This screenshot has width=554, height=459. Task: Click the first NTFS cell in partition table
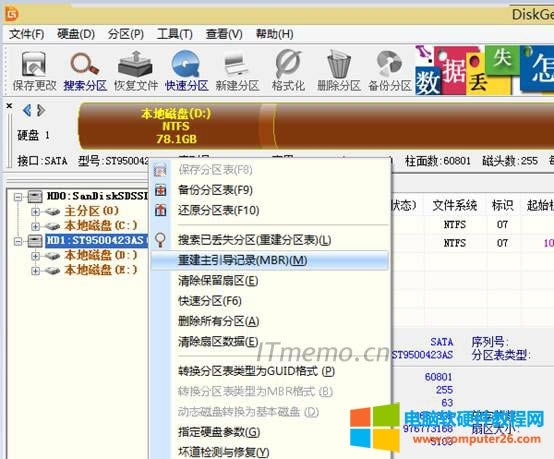click(455, 224)
